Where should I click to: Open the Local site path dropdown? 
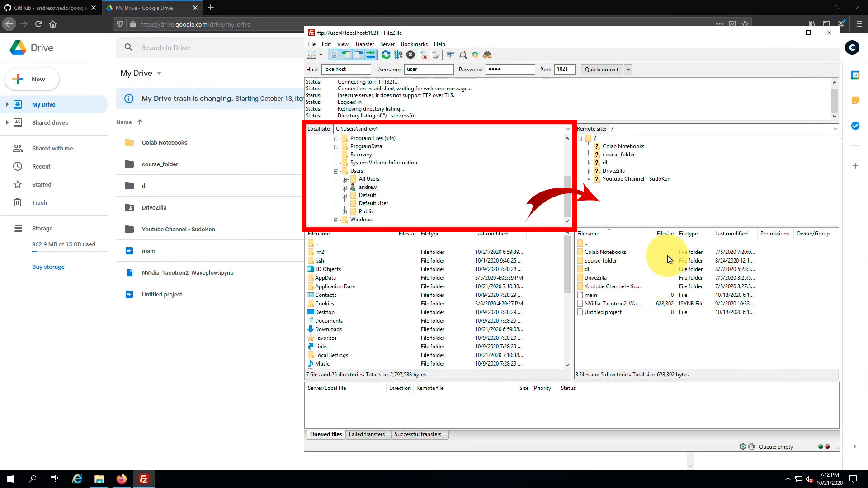coord(567,129)
